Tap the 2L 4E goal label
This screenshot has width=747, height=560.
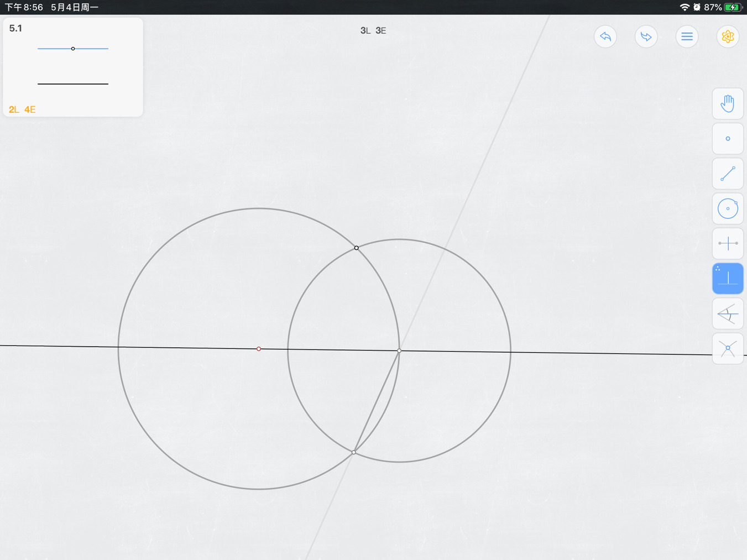click(22, 109)
